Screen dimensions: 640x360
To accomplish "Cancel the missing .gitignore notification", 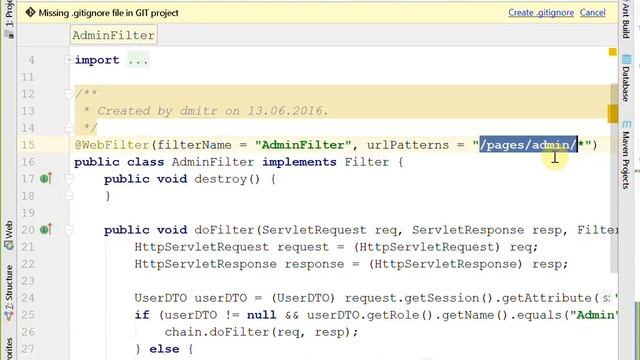I will click(x=592, y=13).
